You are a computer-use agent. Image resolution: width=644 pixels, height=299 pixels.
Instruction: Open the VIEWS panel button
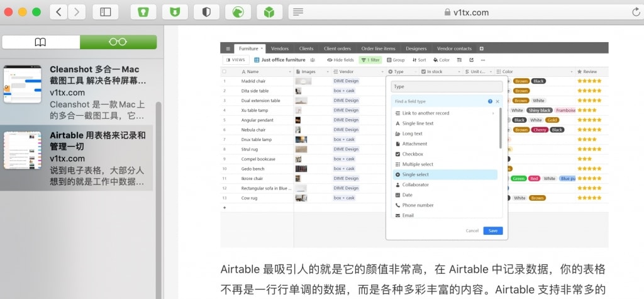236,60
